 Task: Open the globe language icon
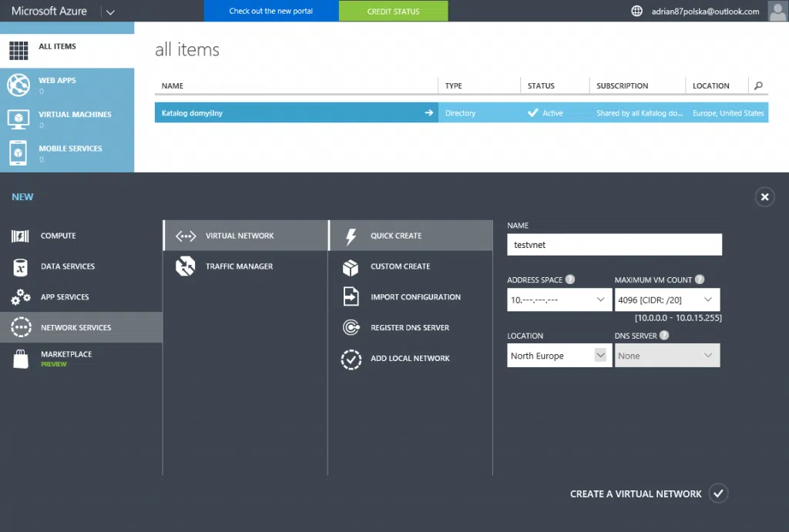[636, 12]
